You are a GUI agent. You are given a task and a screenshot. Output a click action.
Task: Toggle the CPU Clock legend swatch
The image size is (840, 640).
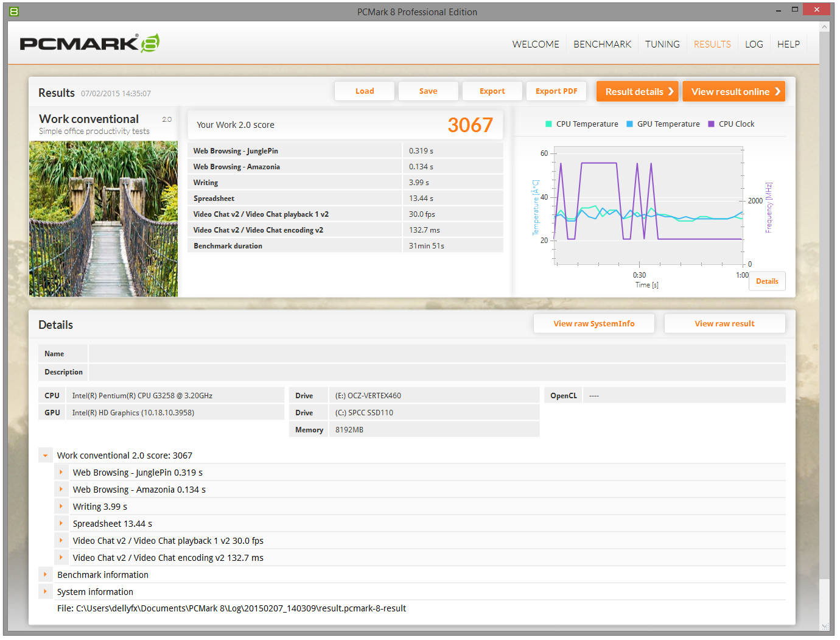pos(711,124)
